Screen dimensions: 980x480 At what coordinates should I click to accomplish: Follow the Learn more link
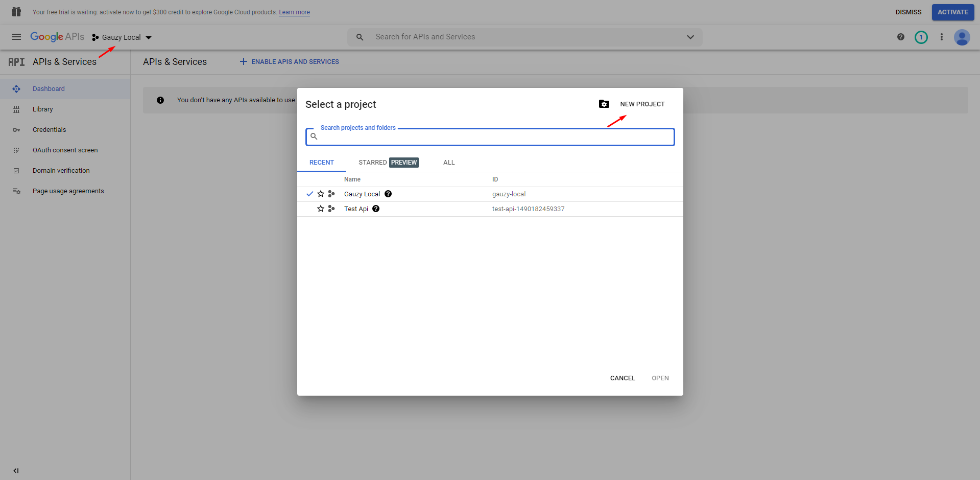(294, 12)
